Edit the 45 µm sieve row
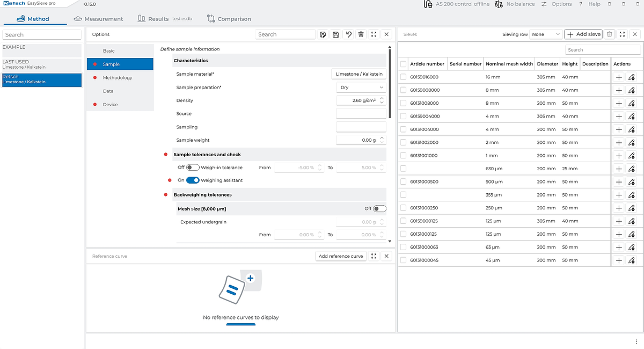This screenshot has height=349, width=644. tap(632, 260)
